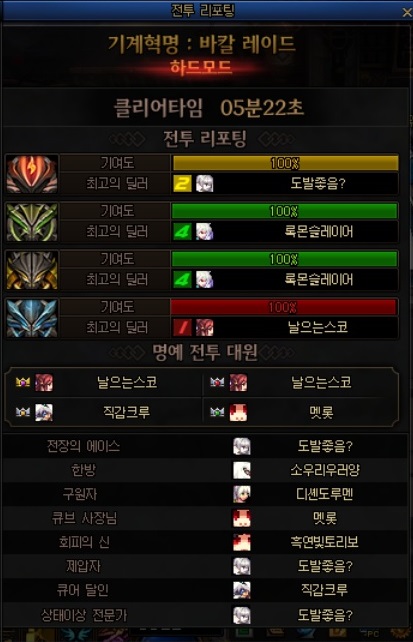The width and height of the screenshot is (413, 642).
Task: Select the 전장의 에이스 award row
Action: coord(205,446)
